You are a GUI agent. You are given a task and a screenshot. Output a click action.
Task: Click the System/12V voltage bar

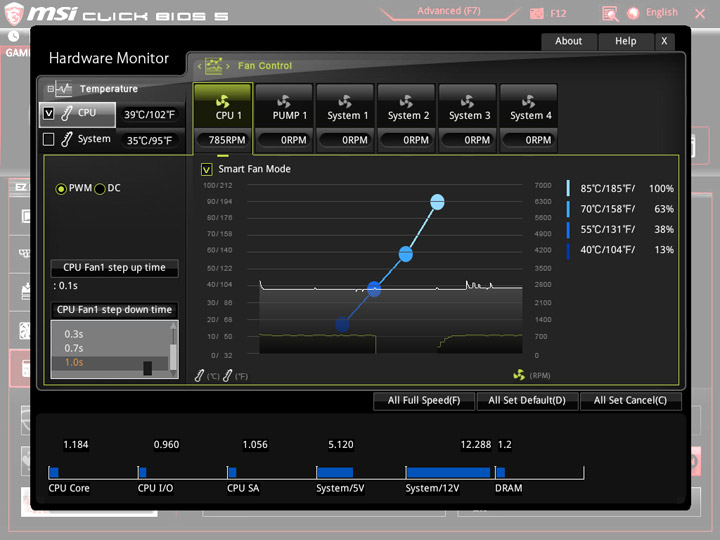click(x=448, y=472)
